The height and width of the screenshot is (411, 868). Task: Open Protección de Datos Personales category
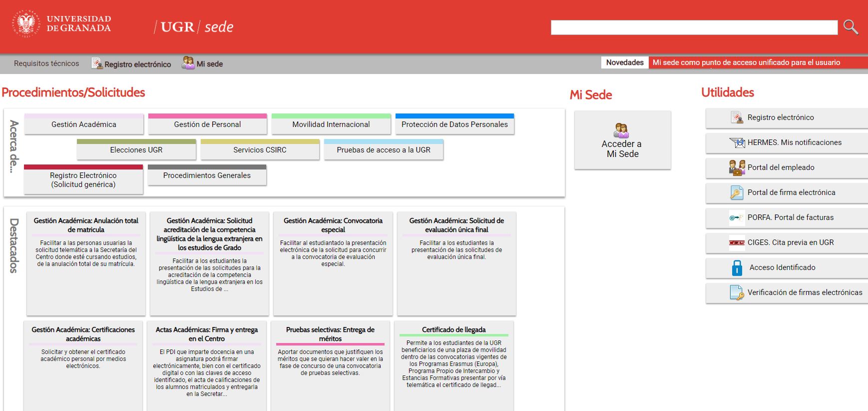pos(454,124)
